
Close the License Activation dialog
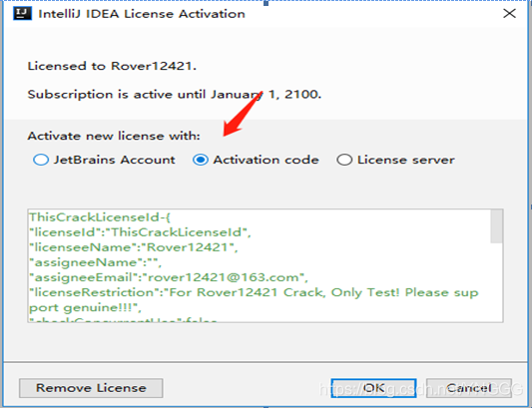(509, 14)
